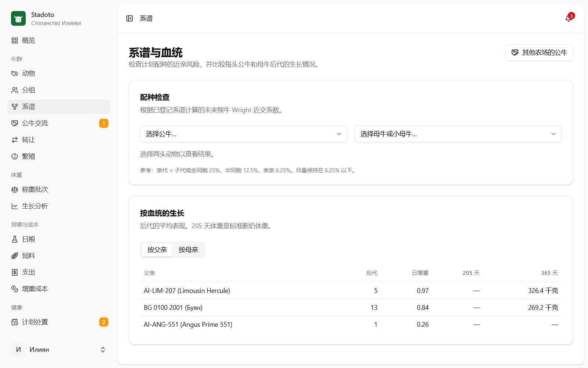Click the Стопанство Илиеви farm name
588x368 pixels.
pos(56,23)
